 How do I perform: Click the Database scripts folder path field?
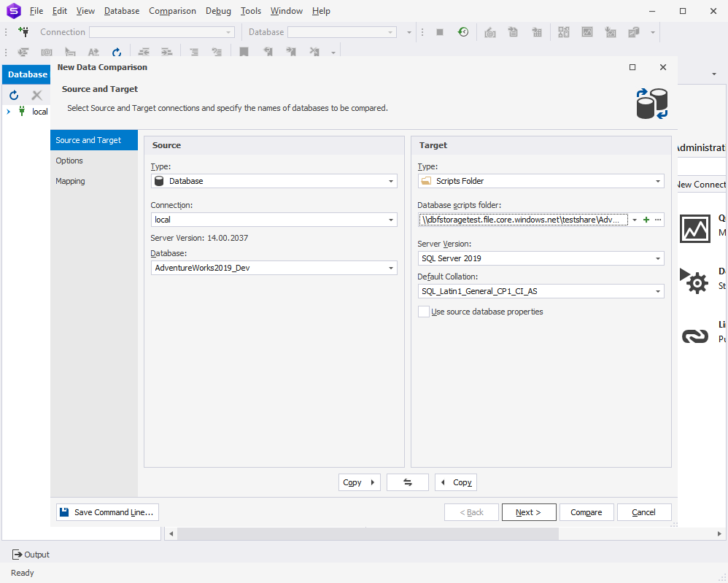523,220
